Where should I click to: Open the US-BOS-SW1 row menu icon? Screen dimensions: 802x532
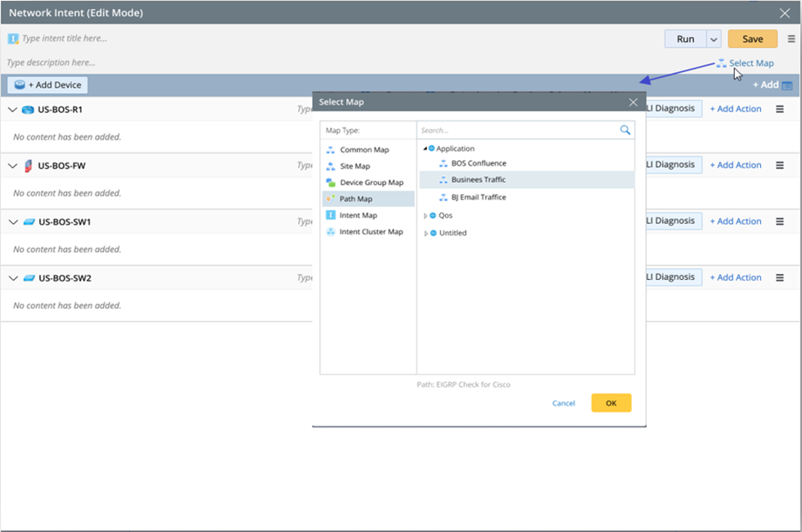pos(779,221)
